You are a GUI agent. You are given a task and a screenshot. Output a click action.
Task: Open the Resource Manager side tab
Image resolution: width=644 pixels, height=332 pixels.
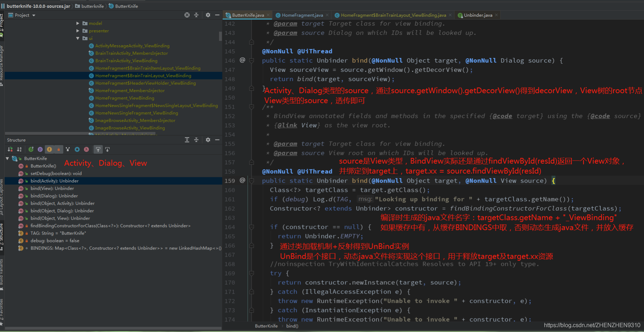[2, 65]
